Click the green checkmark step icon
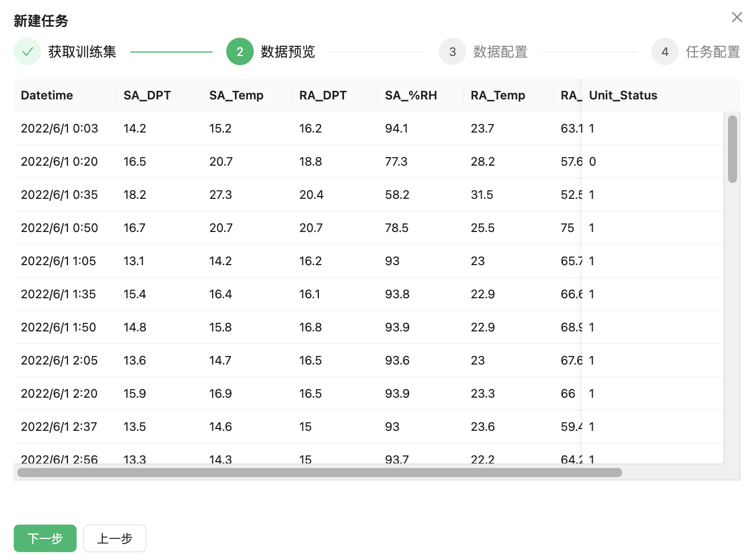The image size is (752, 560). [x=27, y=52]
